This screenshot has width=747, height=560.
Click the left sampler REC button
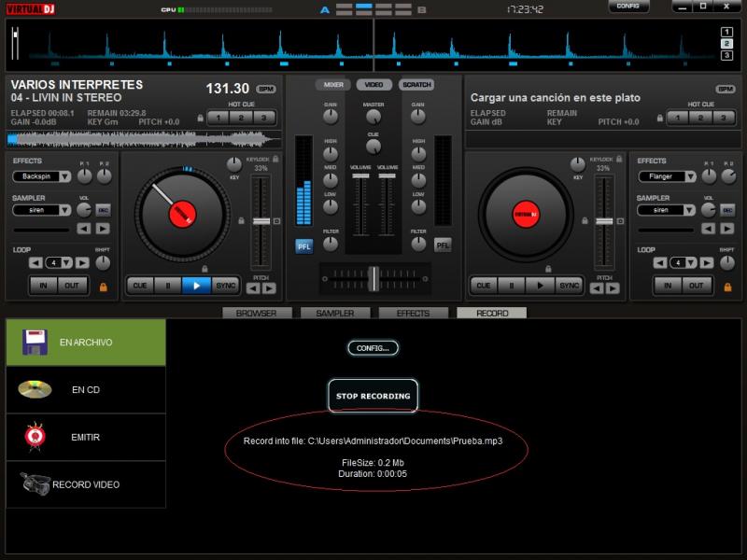[x=103, y=210]
